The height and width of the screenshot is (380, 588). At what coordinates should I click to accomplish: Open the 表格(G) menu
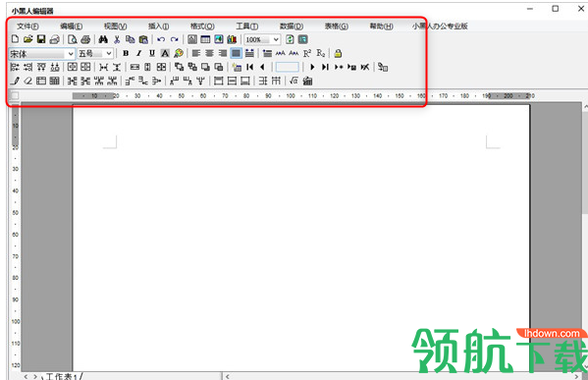click(x=337, y=27)
